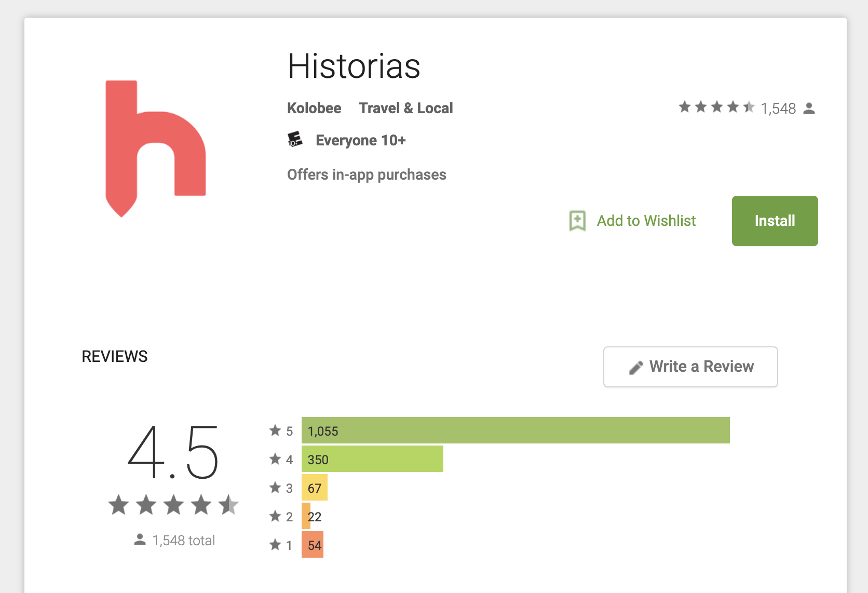Click the star row under 4.5 score
The width and height of the screenshot is (868, 593).
[173, 505]
